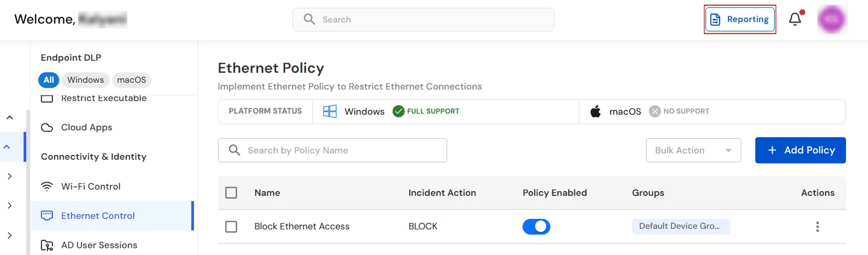Image resolution: width=868 pixels, height=255 pixels.
Task: Click the Restrict Executable icon
Action: [47, 98]
